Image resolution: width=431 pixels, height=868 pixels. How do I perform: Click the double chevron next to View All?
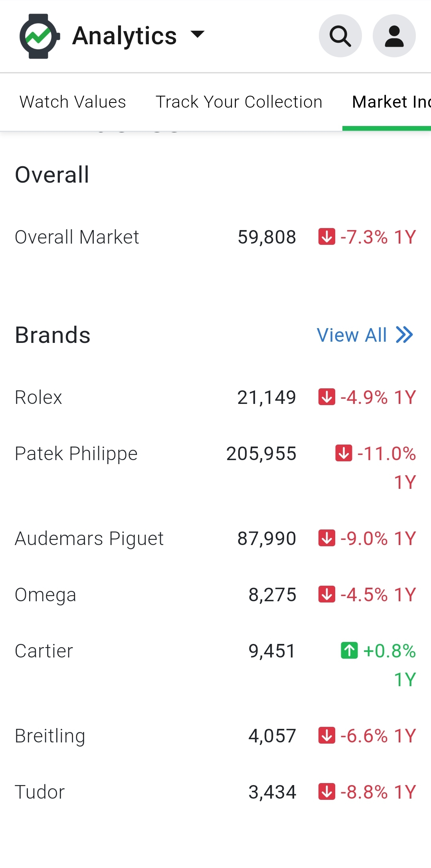tap(404, 335)
